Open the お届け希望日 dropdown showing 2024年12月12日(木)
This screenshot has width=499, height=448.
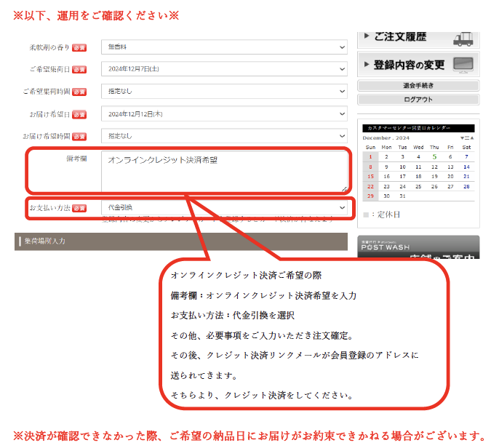[224, 114]
